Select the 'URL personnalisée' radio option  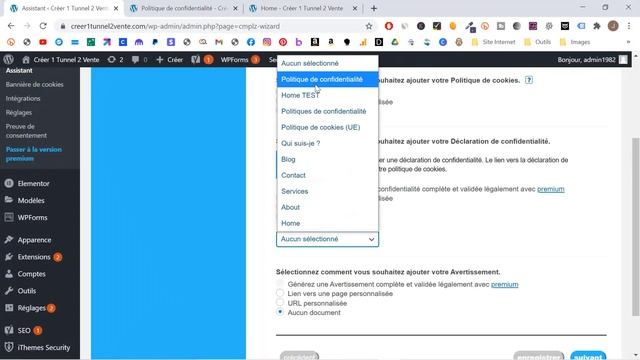(x=280, y=302)
